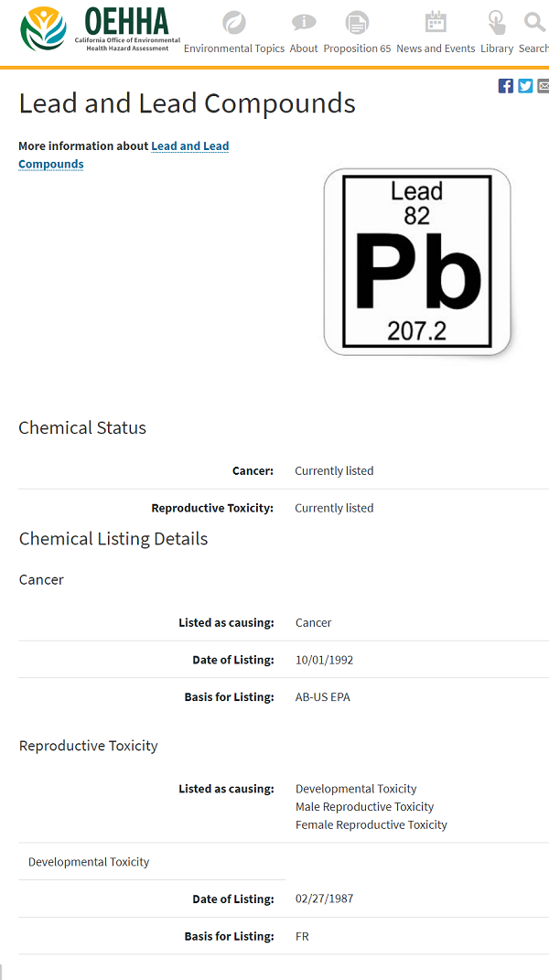Share page via email icon
The width and height of the screenshot is (549, 980).
pyautogui.click(x=544, y=86)
